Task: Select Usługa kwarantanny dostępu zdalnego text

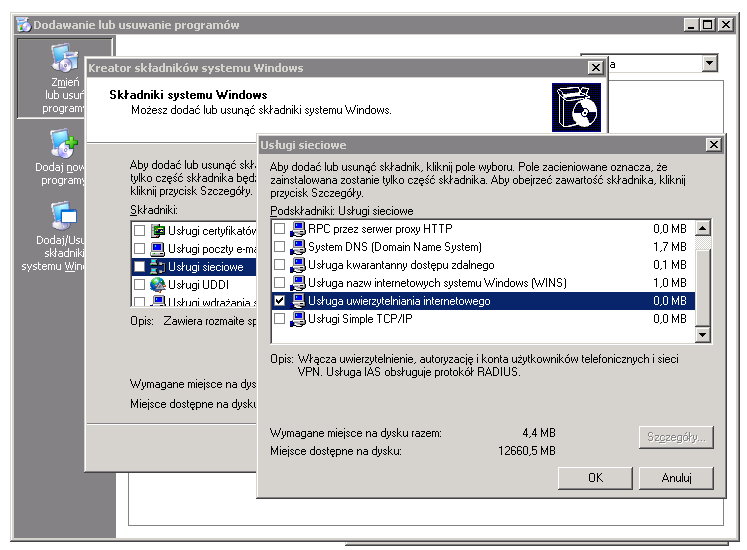Action: (x=401, y=265)
